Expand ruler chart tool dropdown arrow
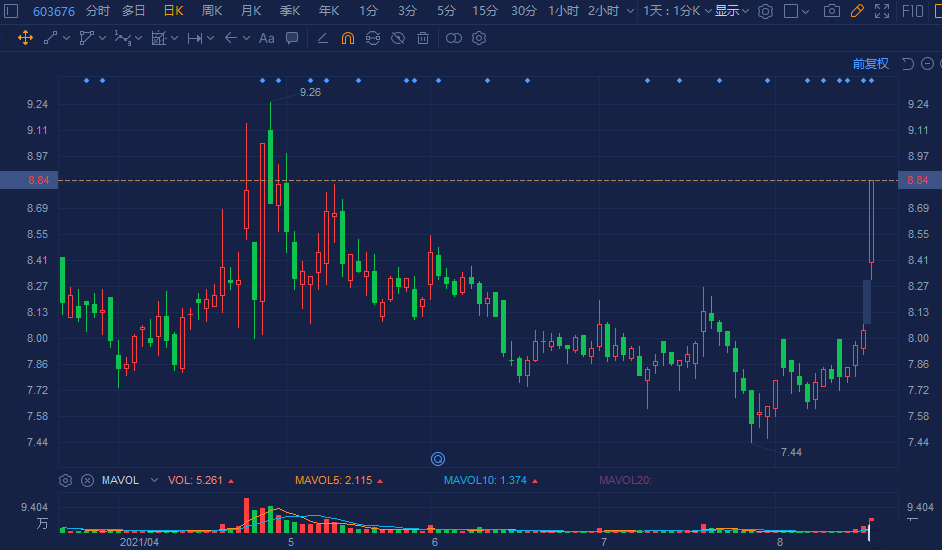This screenshot has width=942, height=550. (x=174, y=38)
